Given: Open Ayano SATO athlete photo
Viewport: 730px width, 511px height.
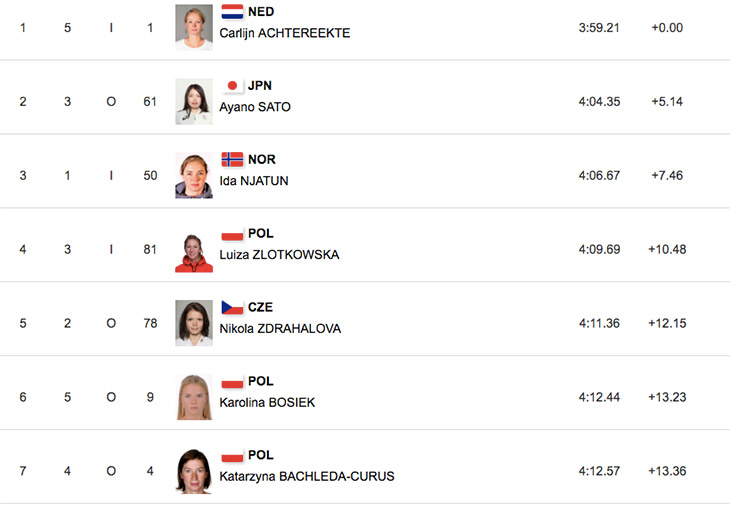Looking at the screenshot, I should pyautogui.click(x=194, y=101).
